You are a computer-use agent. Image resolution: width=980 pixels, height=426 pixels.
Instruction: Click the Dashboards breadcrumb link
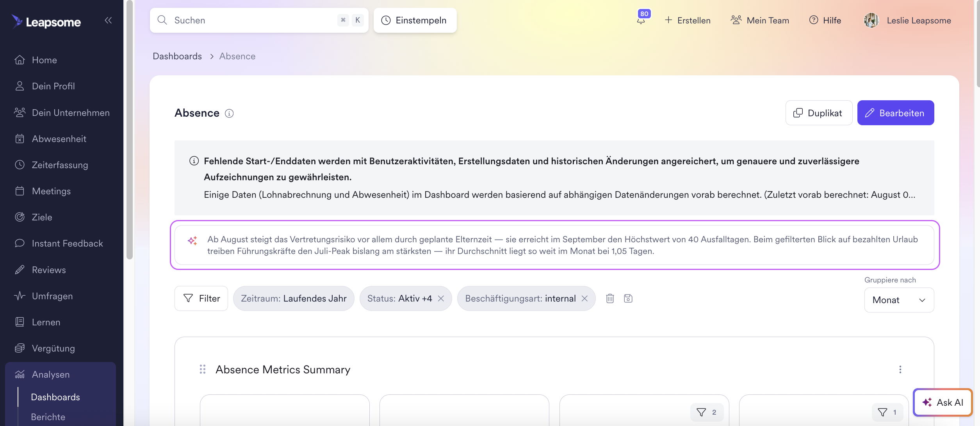tap(177, 56)
